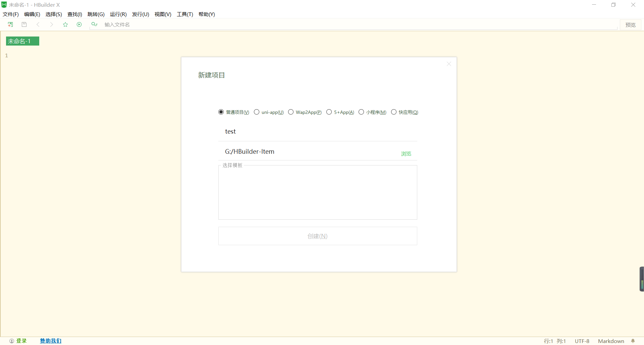Click the new file toolbar icon

pos(10,24)
